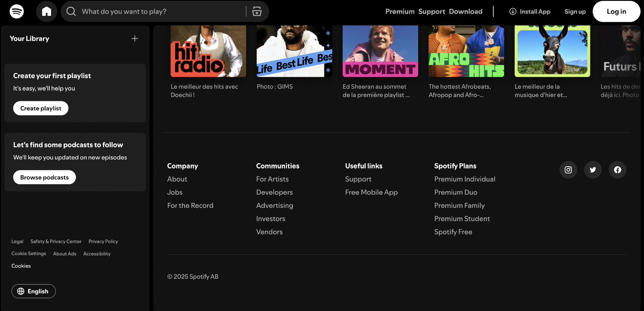Select Premium Duo plan link
Image resolution: width=644 pixels, height=311 pixels.
point(456,192)
